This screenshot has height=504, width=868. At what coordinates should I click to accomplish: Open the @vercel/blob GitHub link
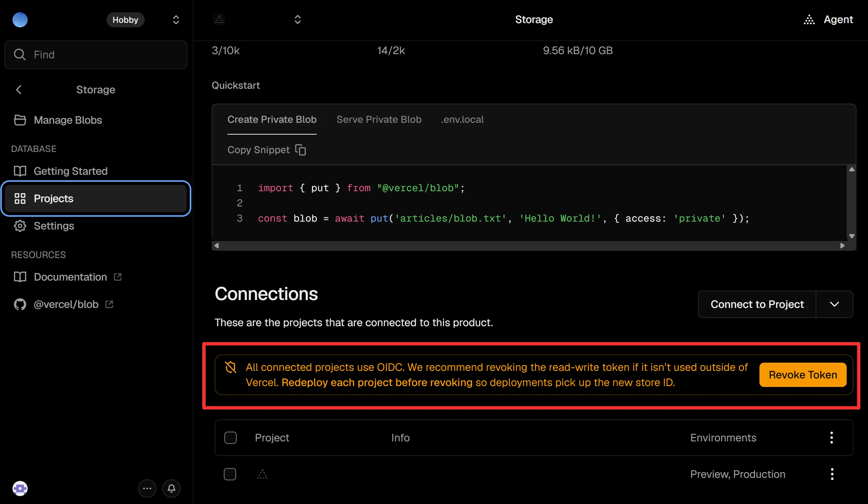96,304
